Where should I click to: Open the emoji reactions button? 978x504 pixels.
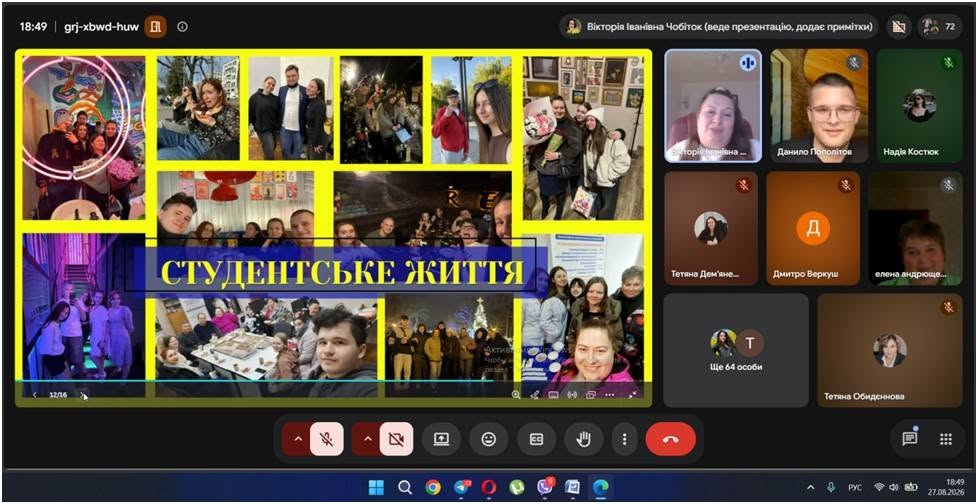pos(488,439)
